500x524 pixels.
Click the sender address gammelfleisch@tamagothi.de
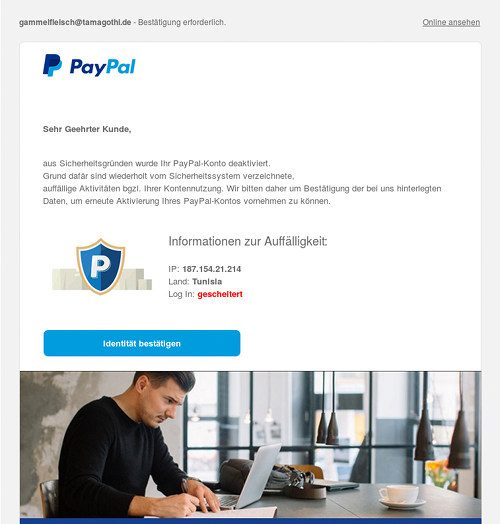point(75,22)
